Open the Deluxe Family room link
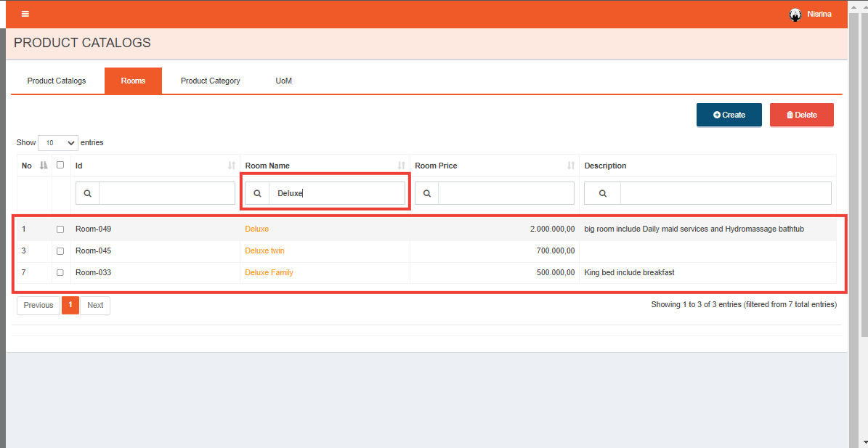 click(x=269, y=273)
